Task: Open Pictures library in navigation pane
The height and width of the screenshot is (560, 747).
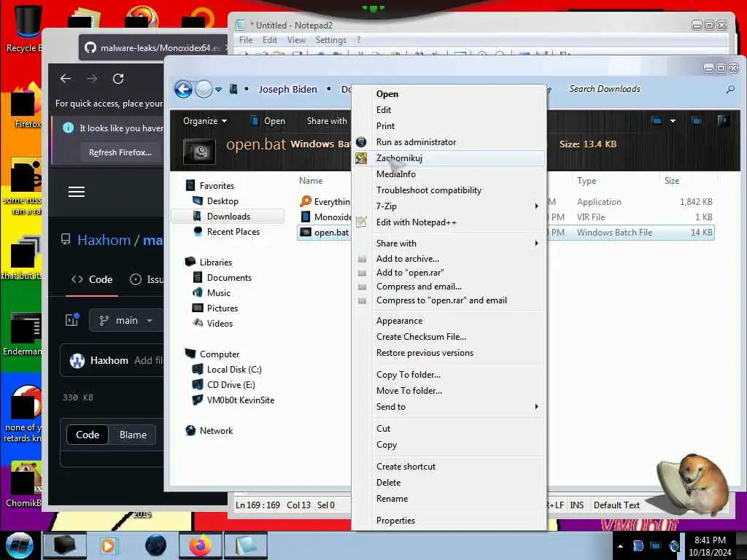Action: tap(222, 308)
